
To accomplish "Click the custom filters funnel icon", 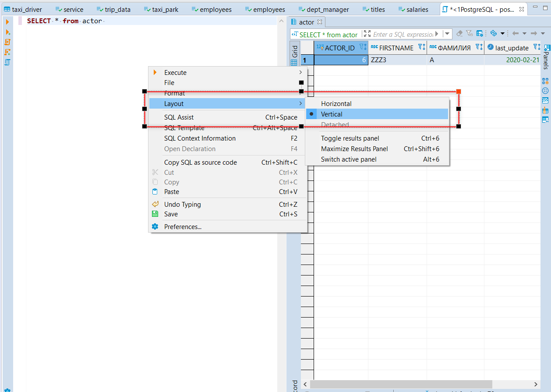I will 470,33.
